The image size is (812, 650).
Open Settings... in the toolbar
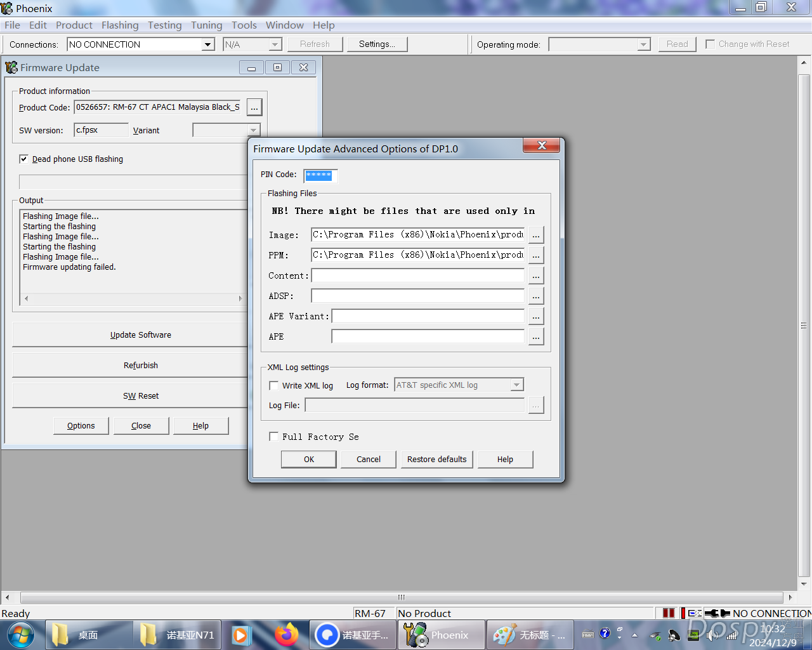377,44
